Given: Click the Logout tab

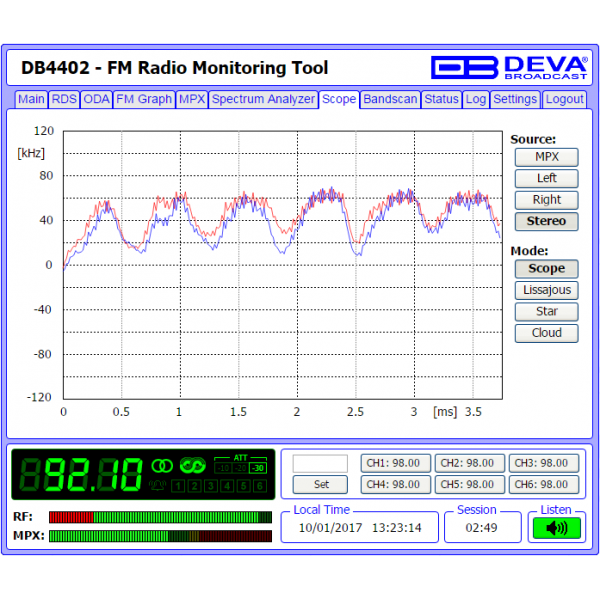Looking at the screenshot, I should [564, 99].
